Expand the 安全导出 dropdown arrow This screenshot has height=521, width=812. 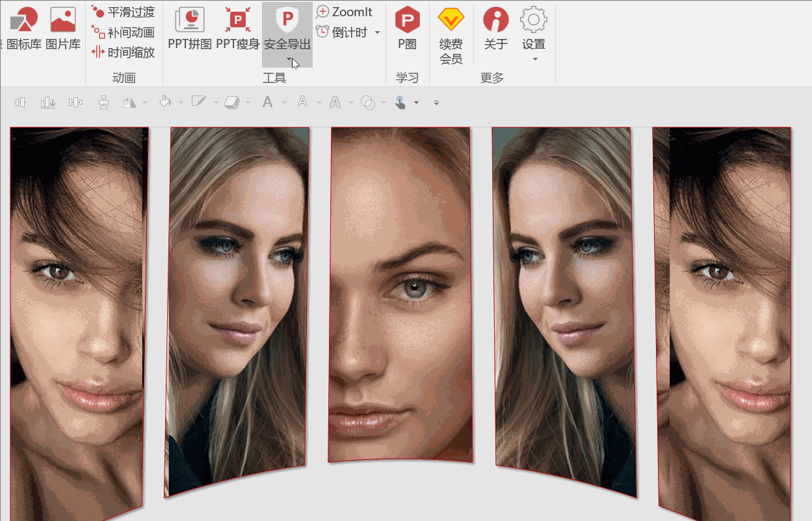coord(288,60)
